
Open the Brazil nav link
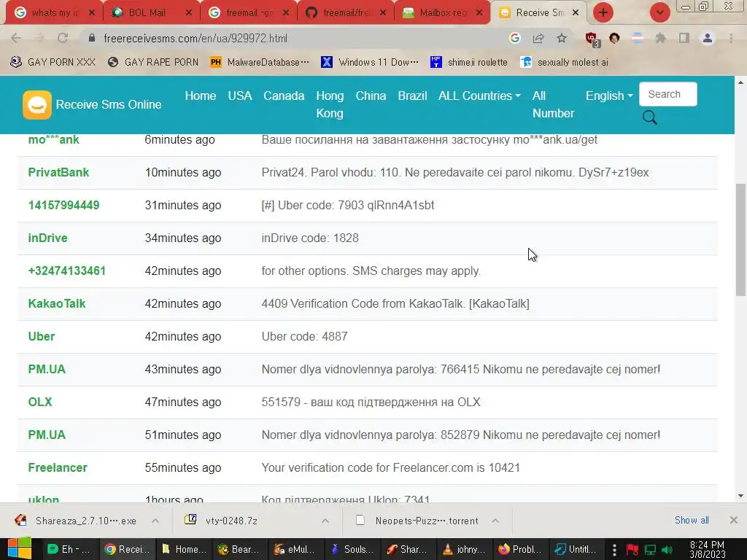click(x=413, y=96)
